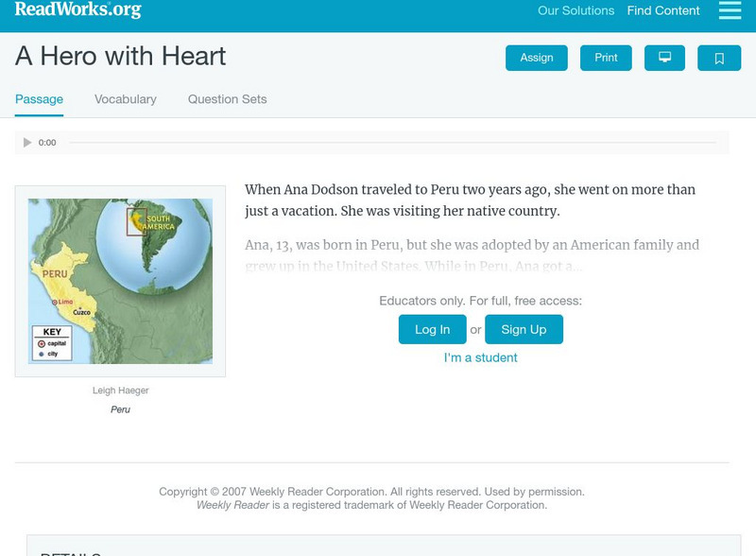The width and height of the screenshot is (756, 556).
Task: Click the article title A Hero with Heart
Action: pyautogui.click(x=120, y=56)
